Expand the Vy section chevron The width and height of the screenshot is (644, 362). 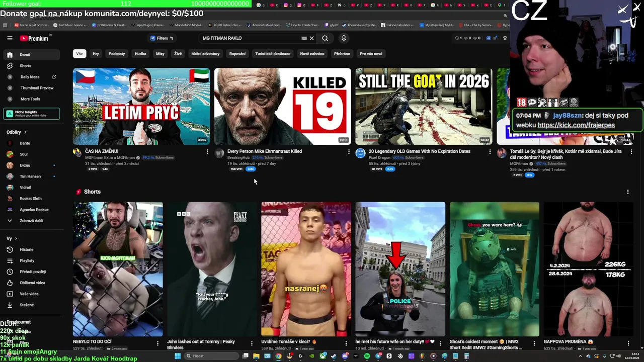click(16, 239)
